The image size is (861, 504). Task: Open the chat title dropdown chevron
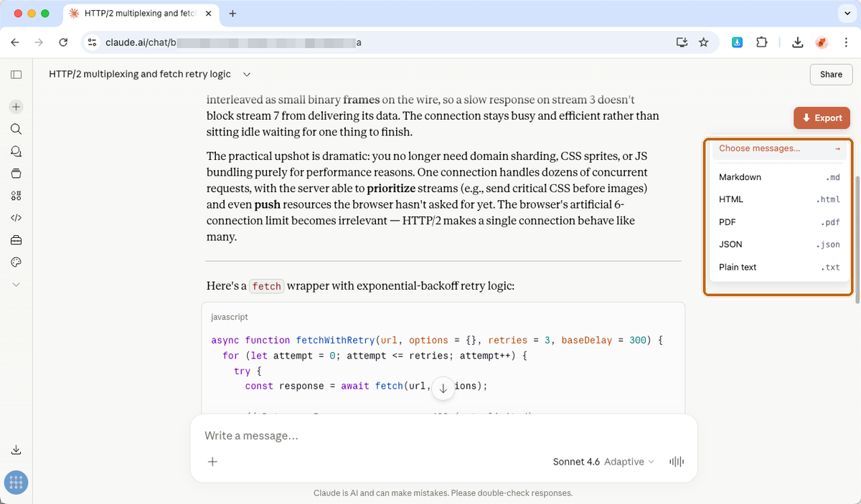point(247,75)
